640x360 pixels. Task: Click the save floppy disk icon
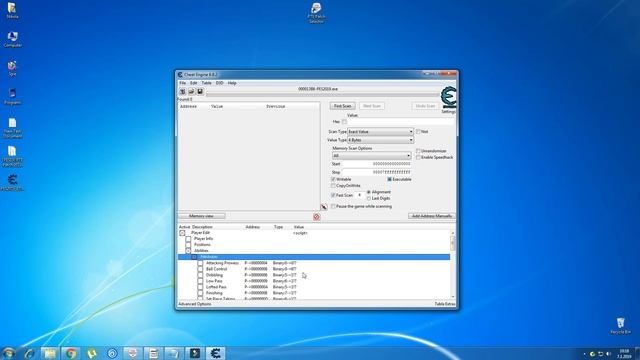[x=200, y=92]
